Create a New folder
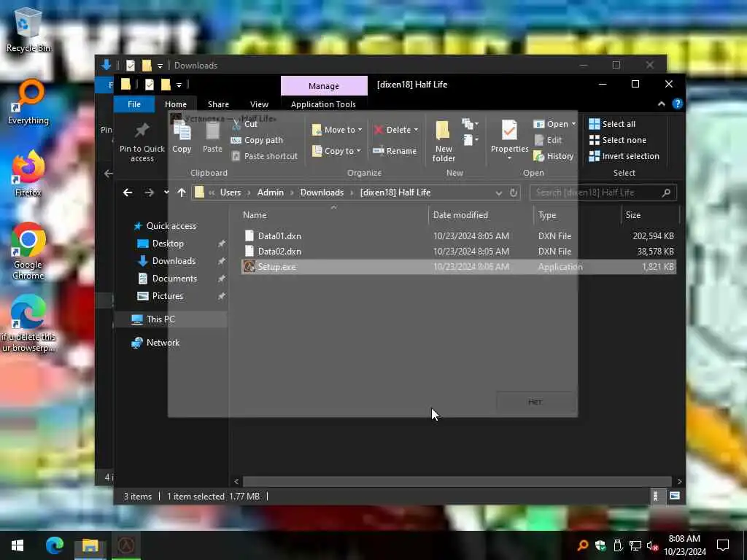Image resolution: width=747 pixels, height=560 pixels. point(444,141)
